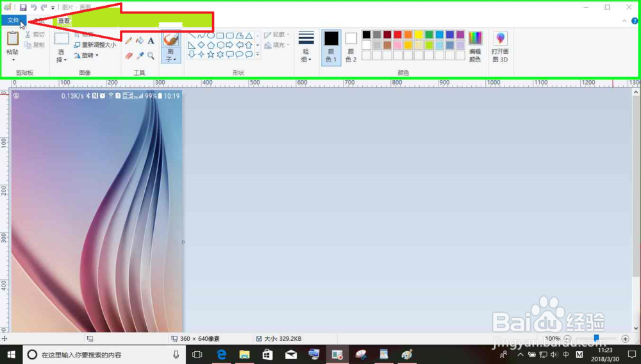Screen dimensions: 641x364
Task: Select 颜色 1 (Color 1) button
Action: point(331,47)
